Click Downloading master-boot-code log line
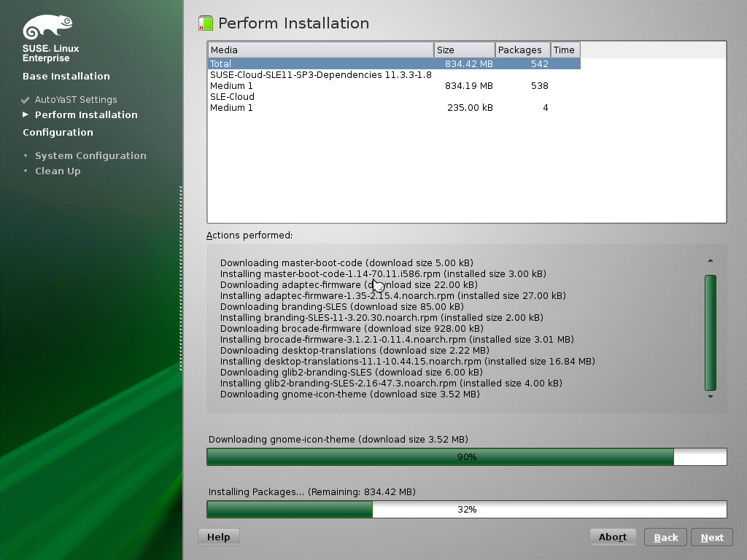The height and width of the screenshot is (560, 747). 347,262
